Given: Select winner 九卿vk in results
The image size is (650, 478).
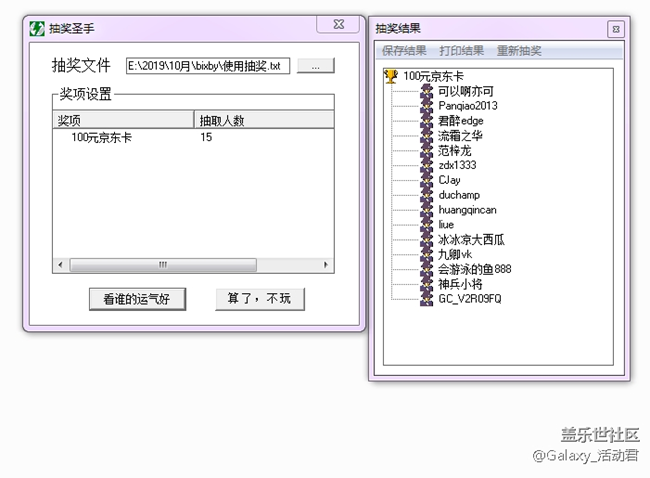Looking at the screenshot, I should pos(455,254).
